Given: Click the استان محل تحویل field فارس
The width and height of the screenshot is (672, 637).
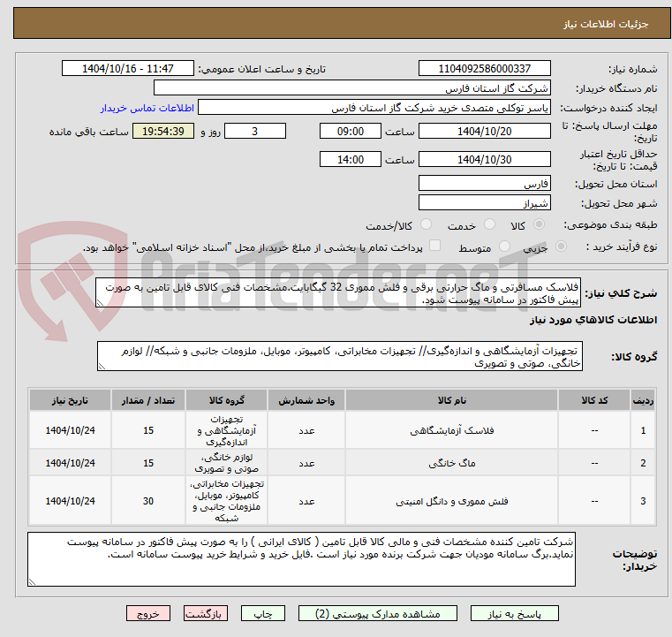Looking at the screenshot, I should click(x=484, y=184).
